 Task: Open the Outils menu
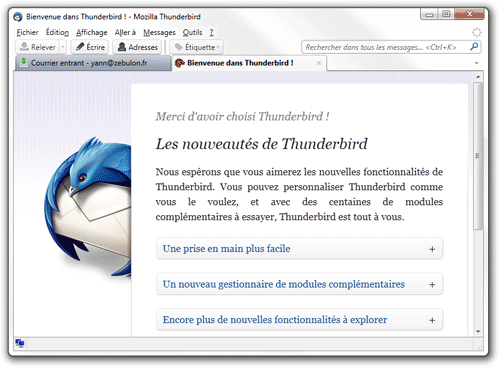tap(192, 32)
